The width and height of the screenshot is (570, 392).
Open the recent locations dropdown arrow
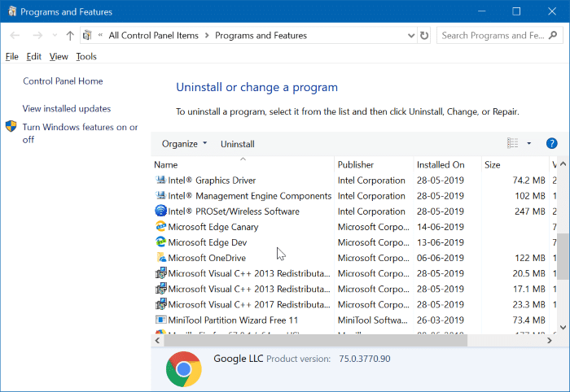55,35
